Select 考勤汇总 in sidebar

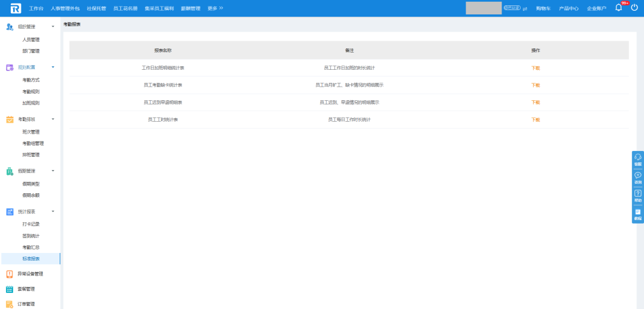pyautogui.click(x=31, y=248)
